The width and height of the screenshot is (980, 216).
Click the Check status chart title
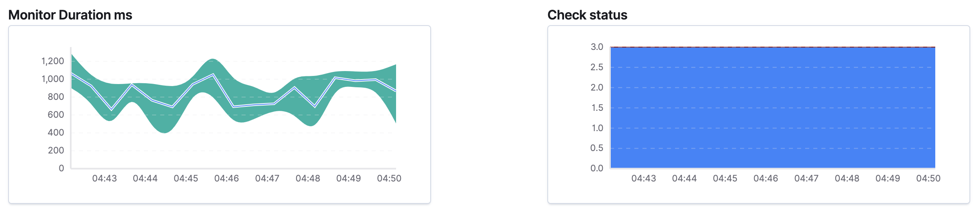(587, 15)
